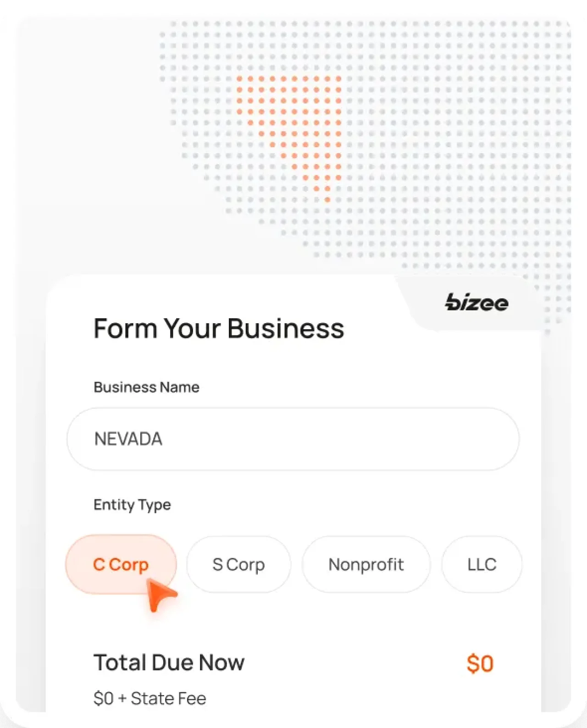Select the S Corp entity type

click(x=238, y=564)
